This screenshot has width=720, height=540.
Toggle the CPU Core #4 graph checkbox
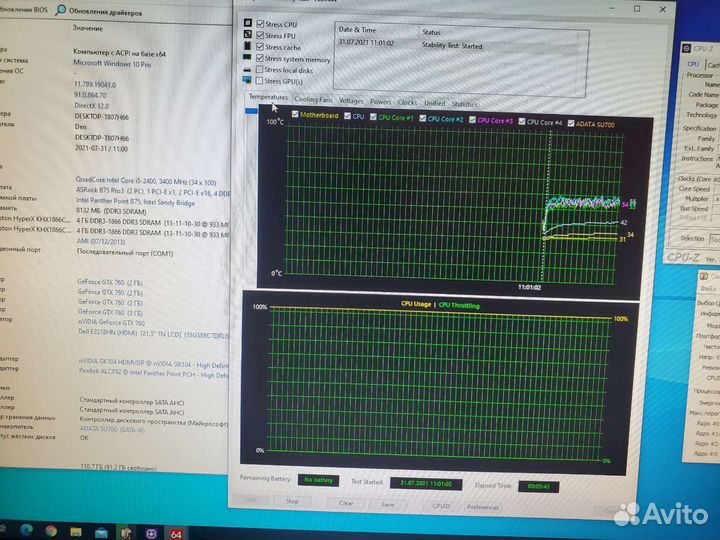click(522, 121)
